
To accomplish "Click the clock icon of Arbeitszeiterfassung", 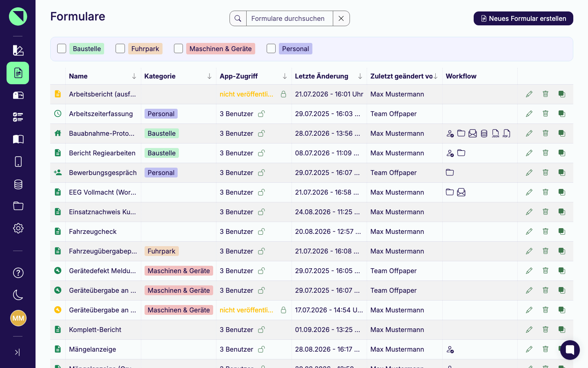I will point(58,114).
